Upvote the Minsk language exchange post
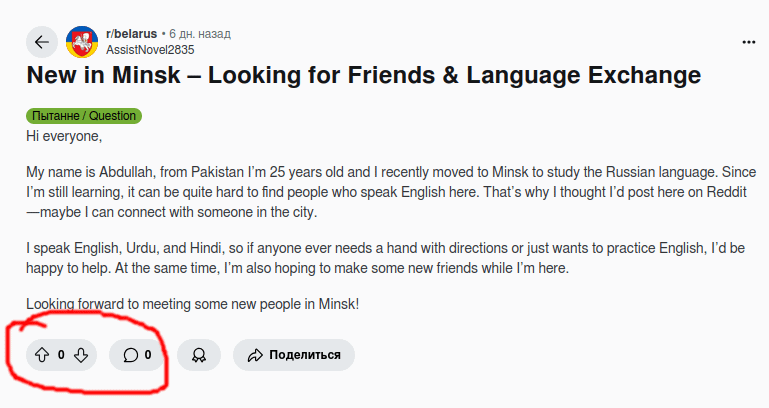This screenshot has width=769, height=408. click(42, 354)
